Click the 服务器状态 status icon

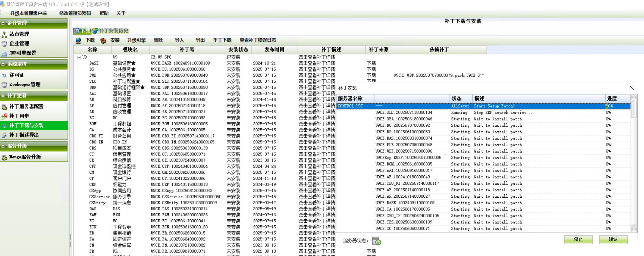pos(377,241)
